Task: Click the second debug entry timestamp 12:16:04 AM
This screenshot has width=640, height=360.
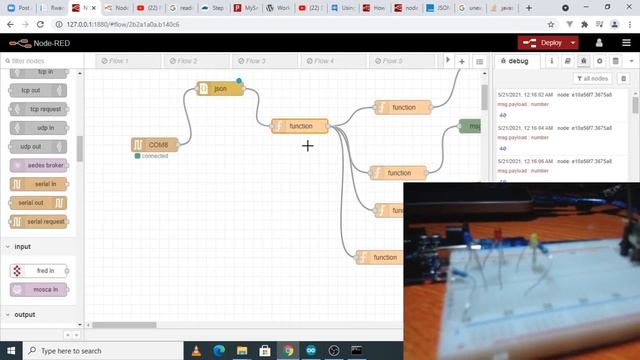Action: (x=525, y=128)
